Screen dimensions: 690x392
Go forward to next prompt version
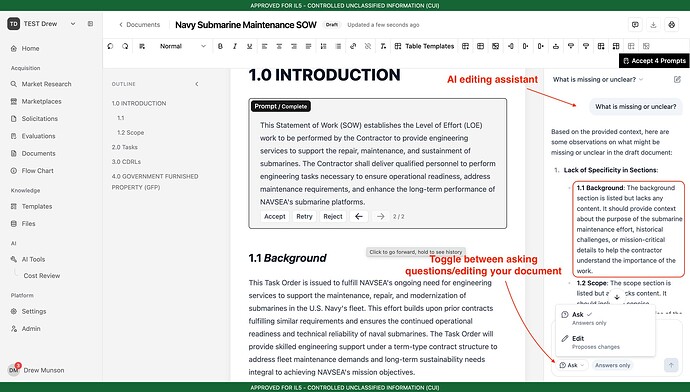[x=381, y=216]
